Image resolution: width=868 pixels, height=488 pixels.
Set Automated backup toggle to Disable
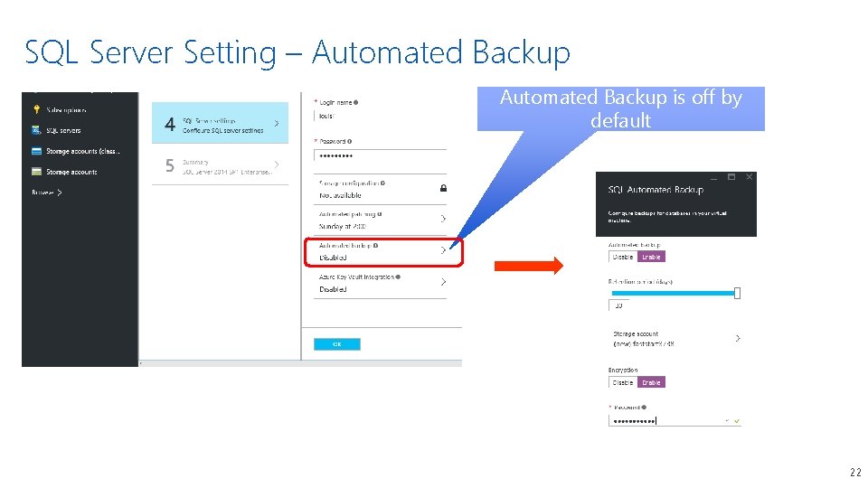[x=623, y=257]
